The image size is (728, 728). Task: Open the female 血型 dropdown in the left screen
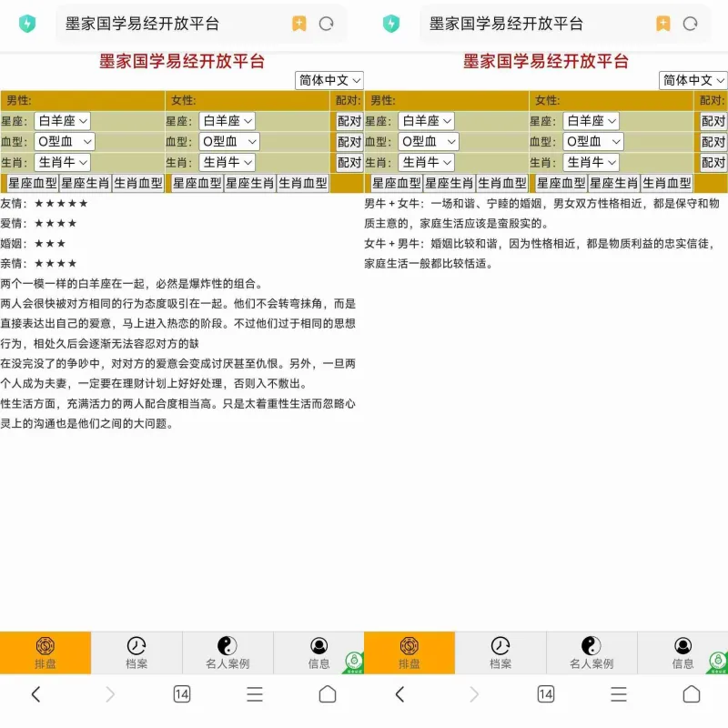tap(229, 142)
